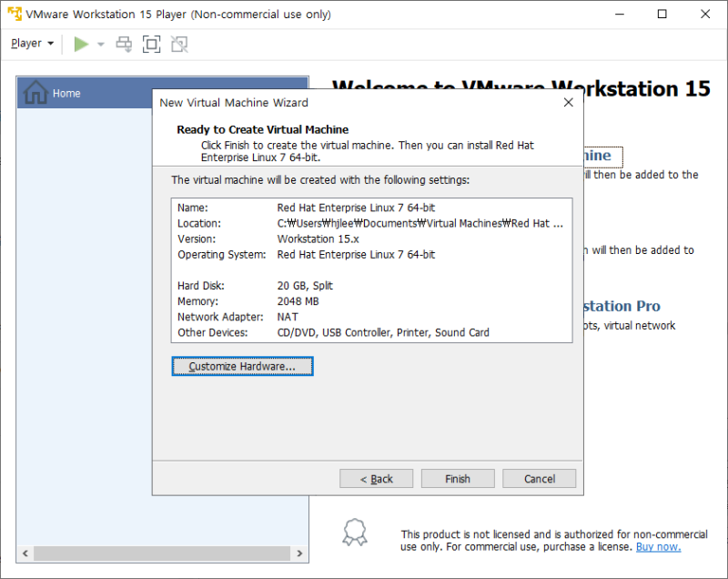Power on the virtual machine with green play icon
Viewport: 728px width, 579px height.
click(80, 43)
